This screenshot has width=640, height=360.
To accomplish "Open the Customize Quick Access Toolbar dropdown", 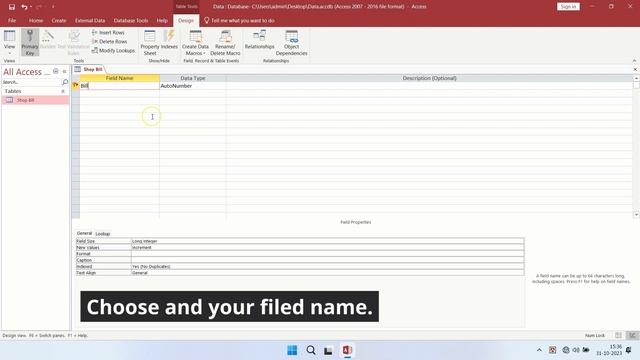I will point(53,7).
